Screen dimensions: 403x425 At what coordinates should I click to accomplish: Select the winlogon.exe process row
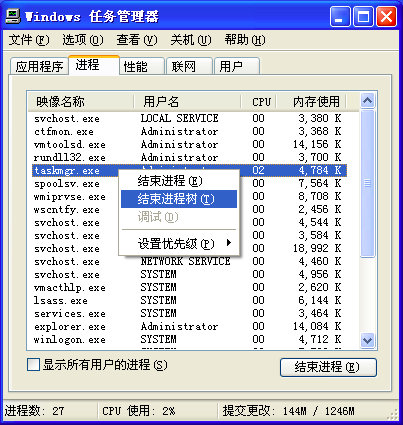tap(189, 339)
